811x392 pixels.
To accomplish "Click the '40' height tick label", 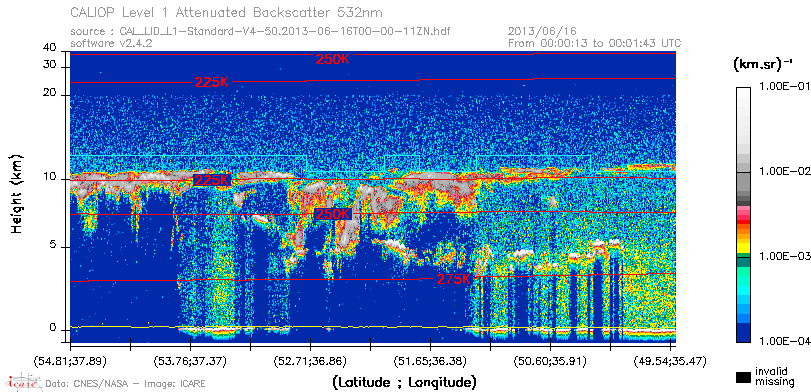I will (x=49, y=48).
